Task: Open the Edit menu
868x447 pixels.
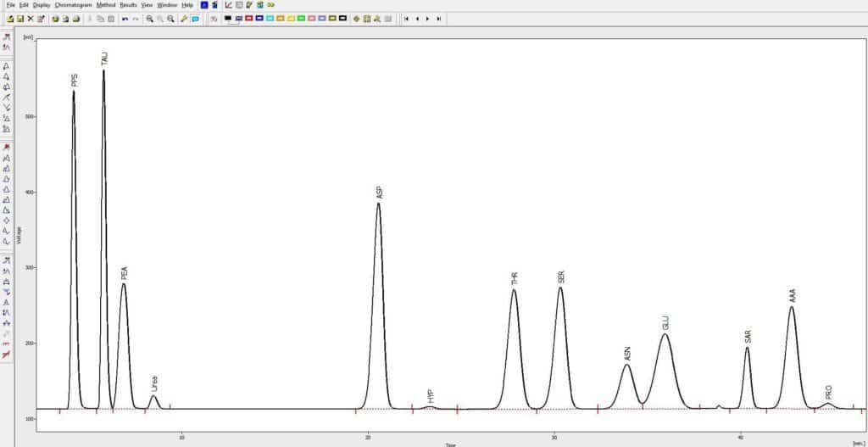Action: (23, 4)
